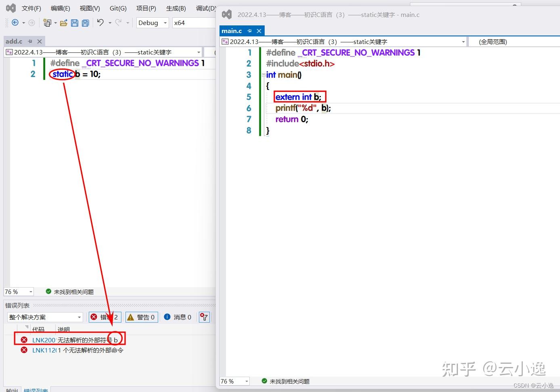Image resolution: width=560 pixels, height=392 pixels.
Task: Click line 6 printf statement in main.c
Action: click(x=303, y=108)
